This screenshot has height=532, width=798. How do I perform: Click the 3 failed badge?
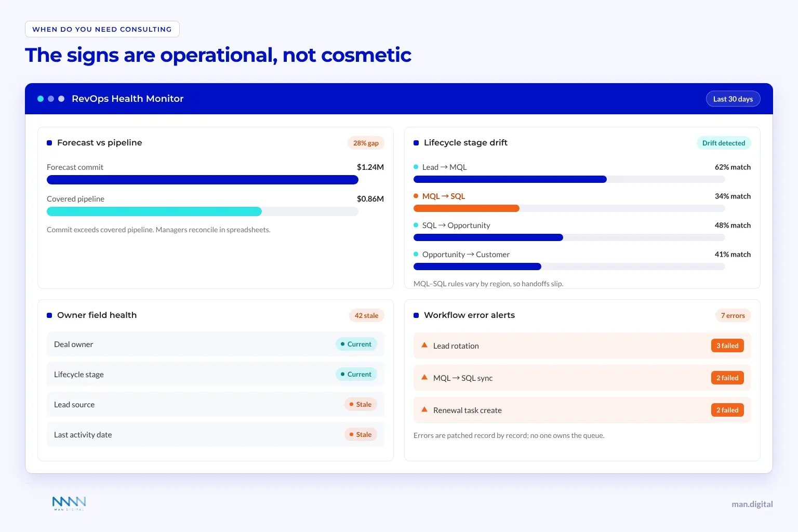[x=727, y=345]
